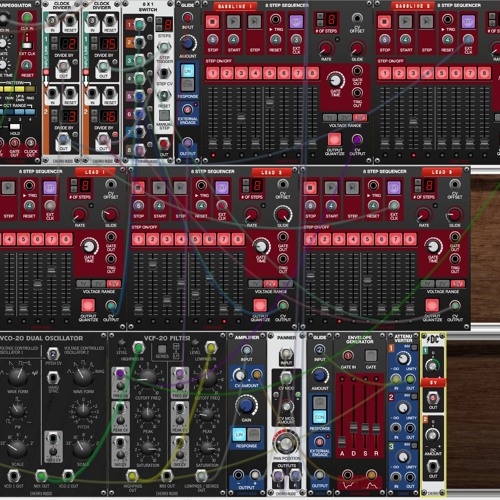500x500 pixels.
Task: Click the Arpeggiator CLOCK OUT jack
Action: 30,144
